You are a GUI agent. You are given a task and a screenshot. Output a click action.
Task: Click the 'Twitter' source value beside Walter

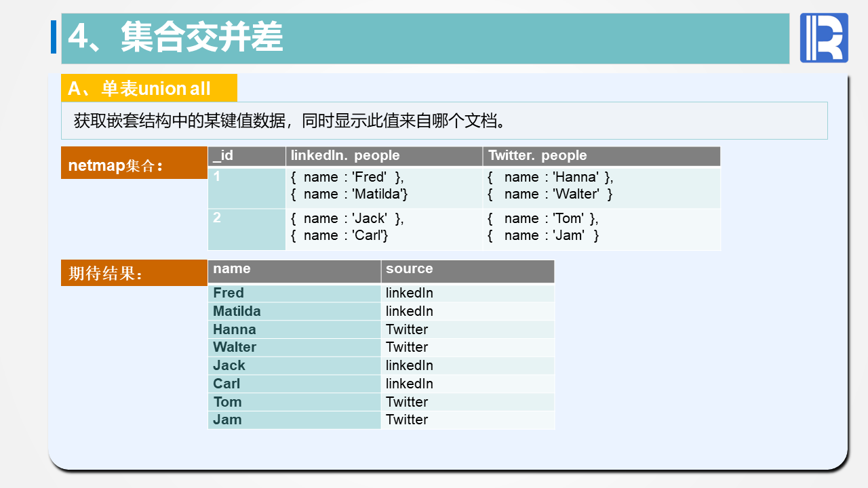pyautogui.click(x=407, y=347)
